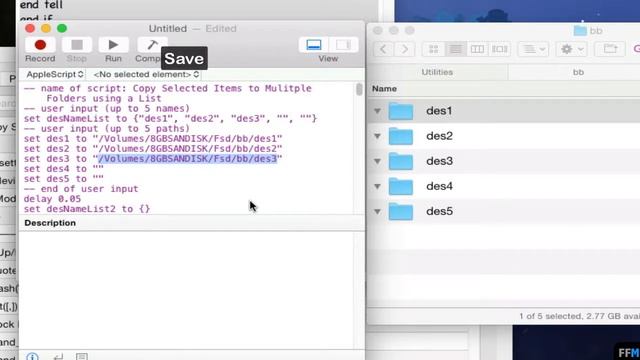Image resolution: width=640 pixels, height=360 pixels.
Task: Switch Finder to icon view
Action: (433, 49)
